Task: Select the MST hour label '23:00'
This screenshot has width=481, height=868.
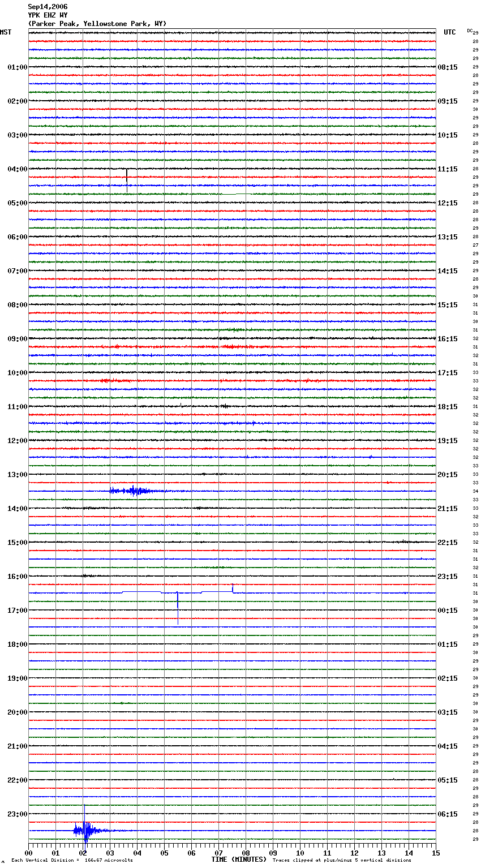Action: 18,814
